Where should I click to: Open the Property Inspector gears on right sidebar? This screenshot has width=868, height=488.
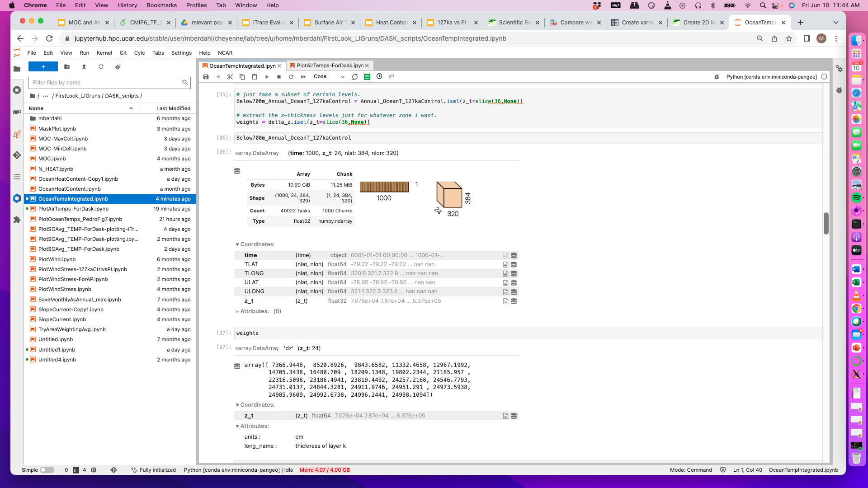click(x=839, y=69)
